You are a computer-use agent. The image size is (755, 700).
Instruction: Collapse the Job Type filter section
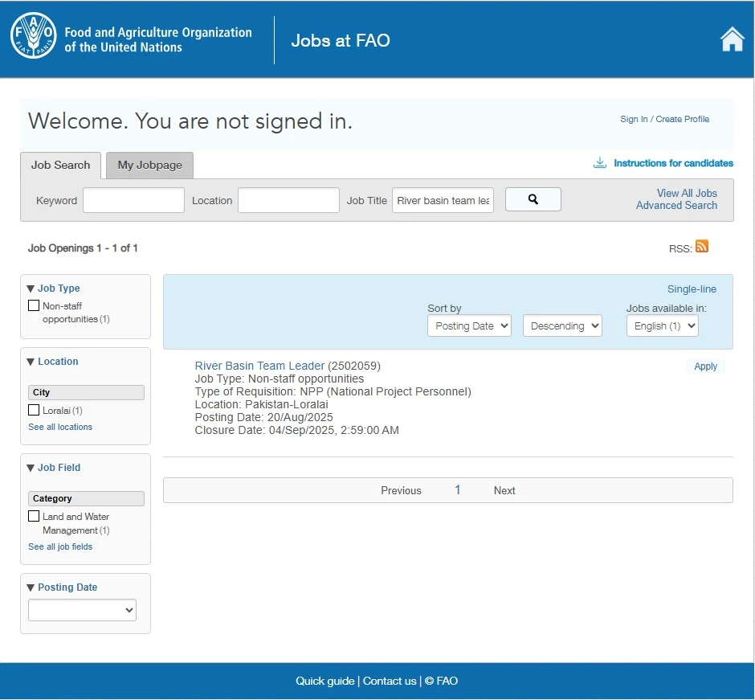coord(31,289)
